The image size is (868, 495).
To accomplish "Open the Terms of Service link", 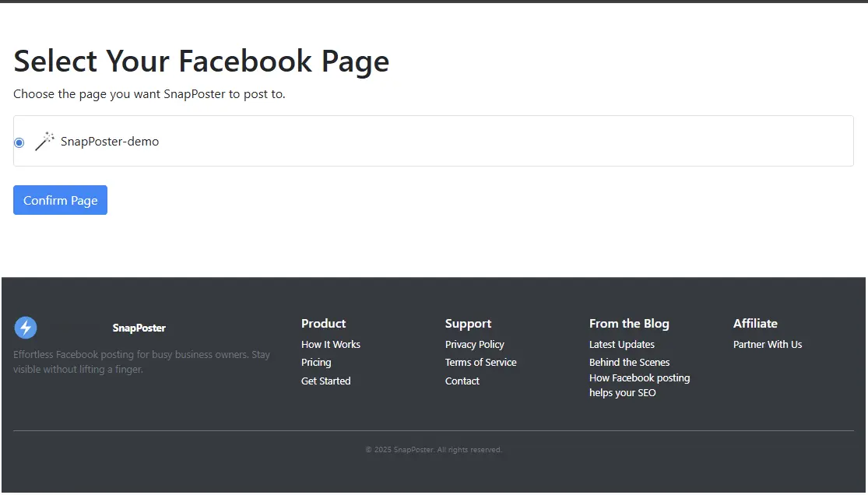I will coord(480,362).
